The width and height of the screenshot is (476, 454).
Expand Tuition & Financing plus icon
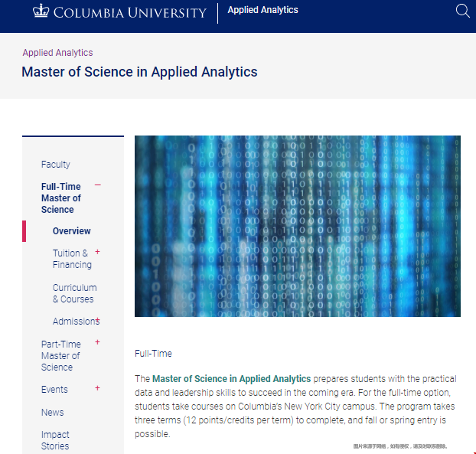click(97, 251)
